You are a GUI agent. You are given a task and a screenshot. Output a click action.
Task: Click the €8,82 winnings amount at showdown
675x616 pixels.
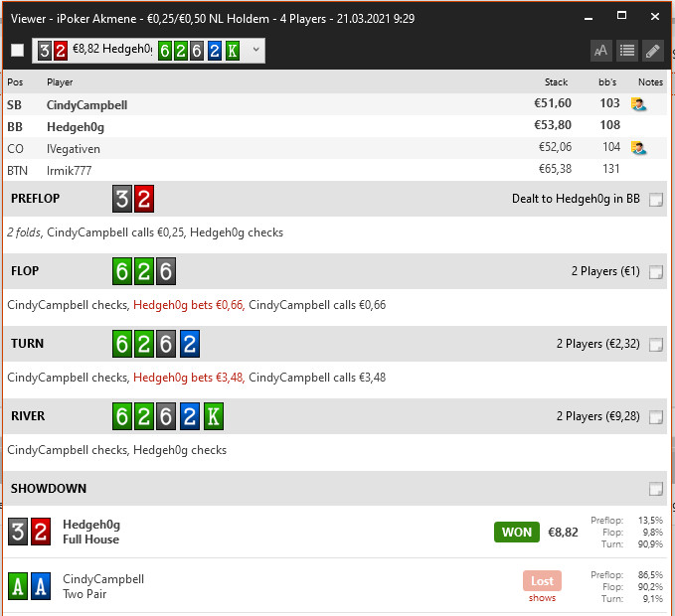pos(563,533)
